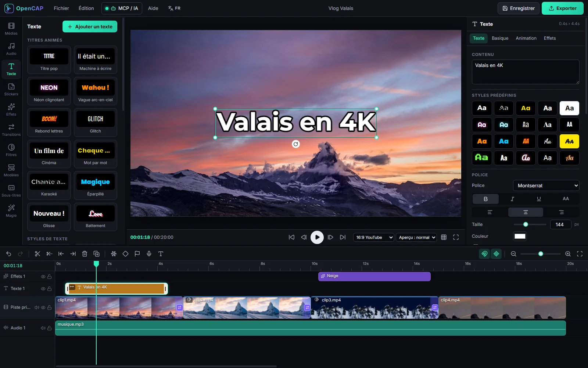The width and height of the screenshot is (588, 368).
Task: Click the undo arrow in timeline toolbar
Action: (9, 254)
